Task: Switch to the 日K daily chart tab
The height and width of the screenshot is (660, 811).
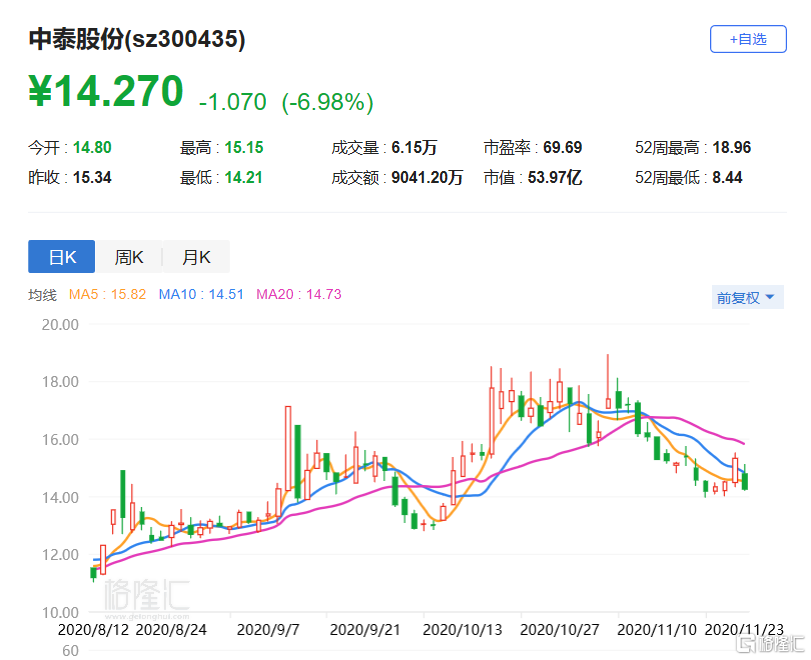Action: coord(62,257)
